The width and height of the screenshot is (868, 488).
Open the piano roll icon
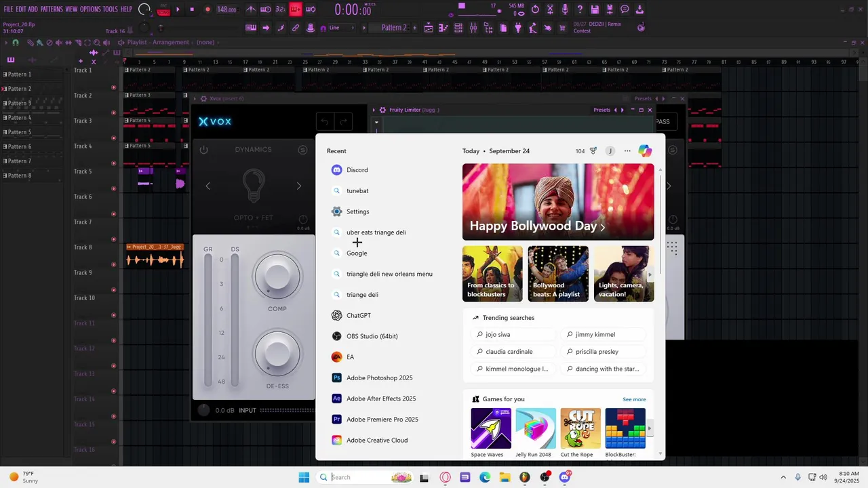click(x=443, y=28)
